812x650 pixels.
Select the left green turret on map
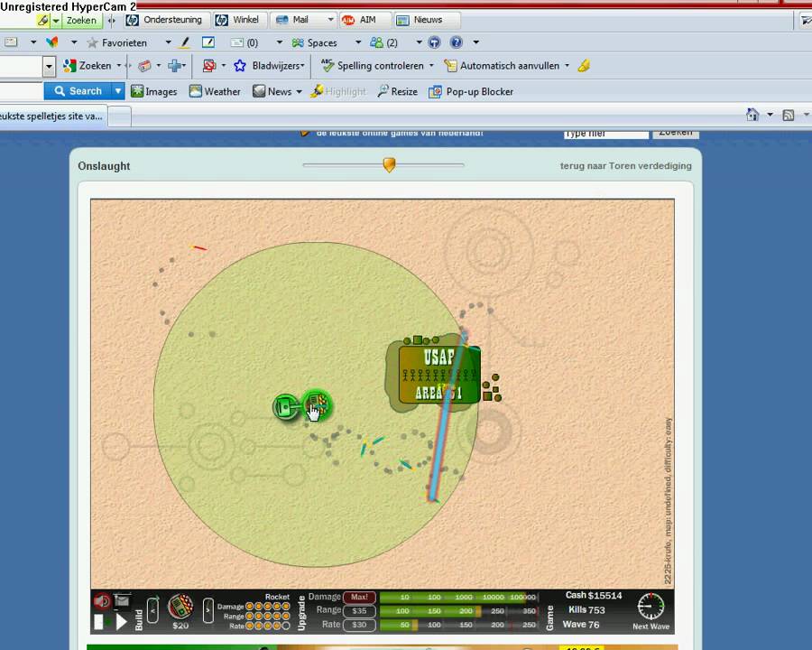(284, 407)
